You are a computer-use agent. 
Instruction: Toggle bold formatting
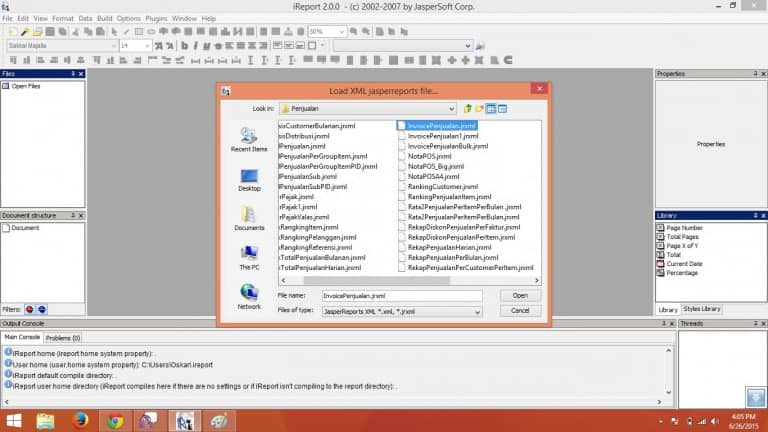pyautogui.click(x=184, y=46)
